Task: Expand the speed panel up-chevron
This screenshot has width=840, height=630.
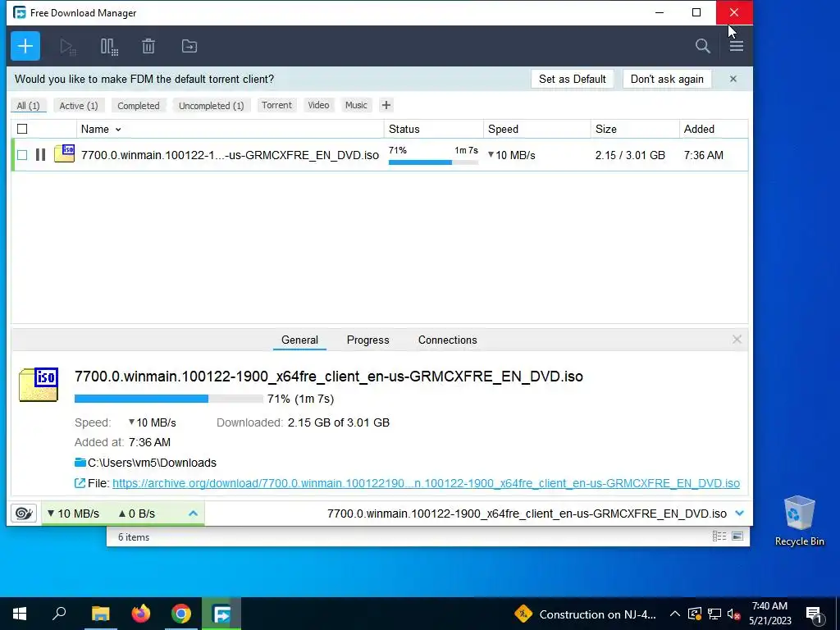Action: 194,514
